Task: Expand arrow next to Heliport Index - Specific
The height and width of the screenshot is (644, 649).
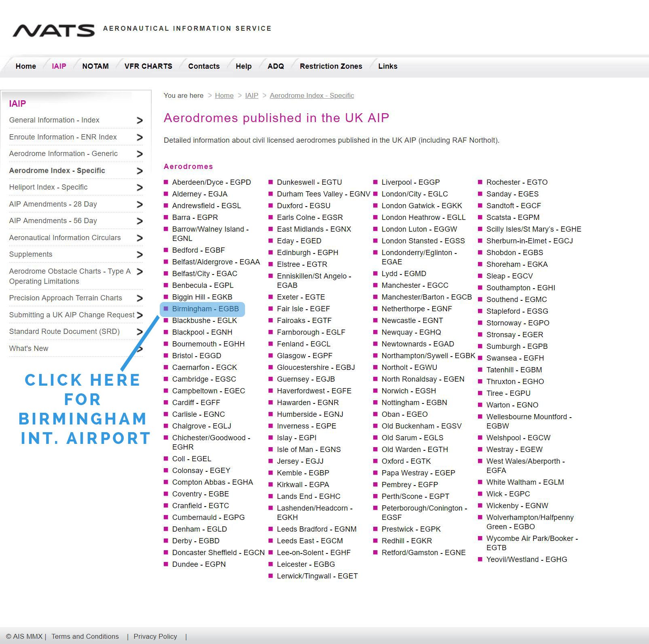Action: point(140,188)
